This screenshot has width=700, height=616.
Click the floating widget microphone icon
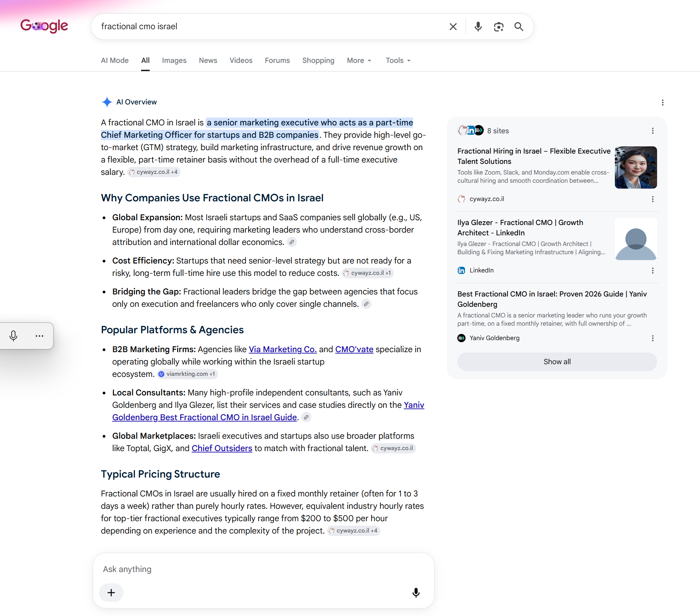pos(13,336)
